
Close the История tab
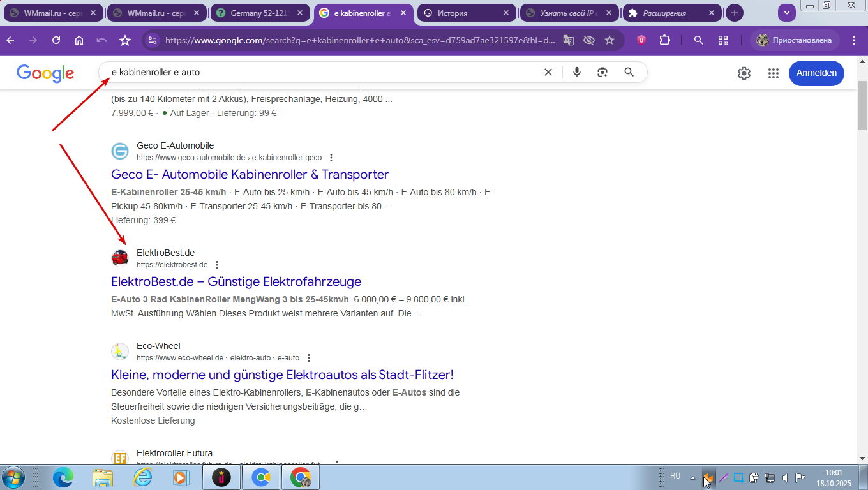click(506, 13)
